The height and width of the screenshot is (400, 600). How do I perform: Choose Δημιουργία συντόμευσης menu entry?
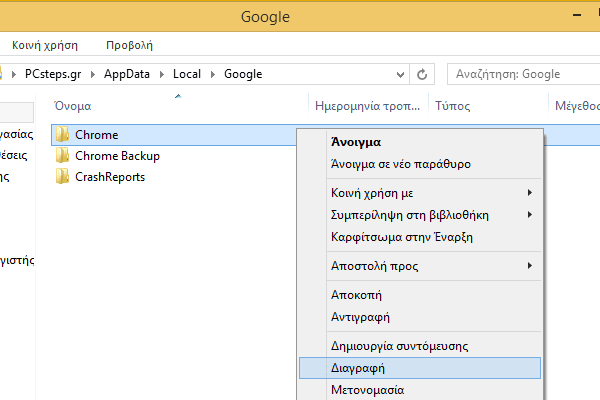click(x=420, y=346)
